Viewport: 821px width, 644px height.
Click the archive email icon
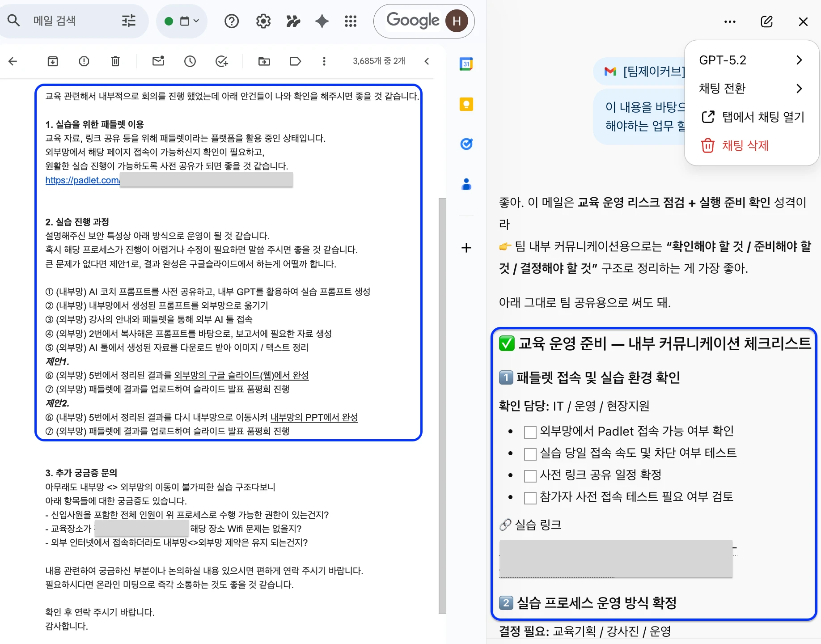pyautogui.click(x=53, y=61)
